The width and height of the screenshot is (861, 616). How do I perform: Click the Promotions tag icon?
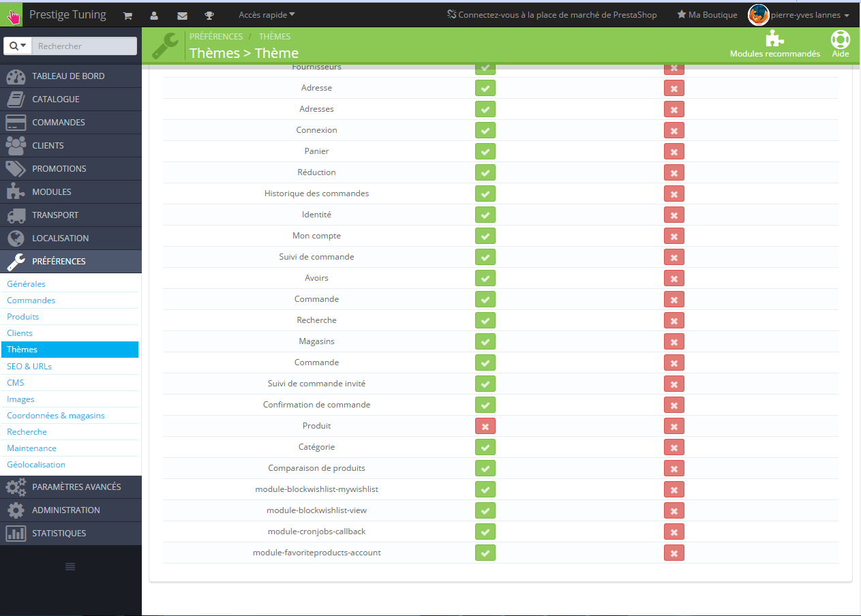tap(15, 169)
